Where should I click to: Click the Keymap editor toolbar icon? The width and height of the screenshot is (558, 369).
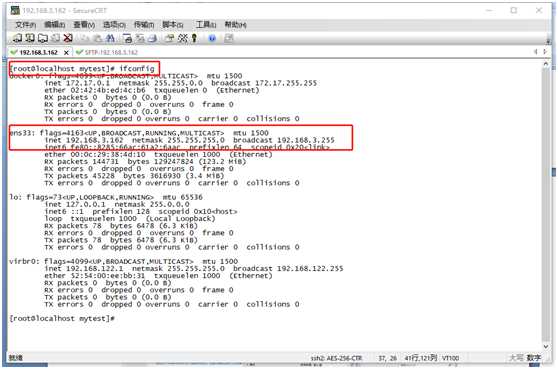pyautogui.click(x=183, y=38)
